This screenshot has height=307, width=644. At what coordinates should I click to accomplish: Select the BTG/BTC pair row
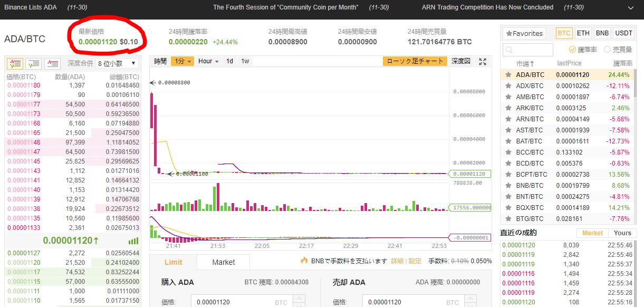566,219
